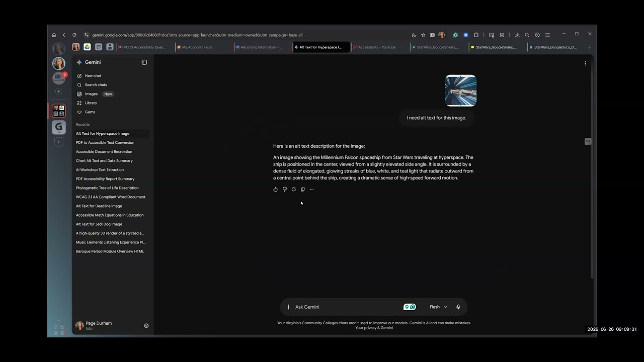Click the address bar URL
Screen dimensions: 644x362
[x=197, y=35]
